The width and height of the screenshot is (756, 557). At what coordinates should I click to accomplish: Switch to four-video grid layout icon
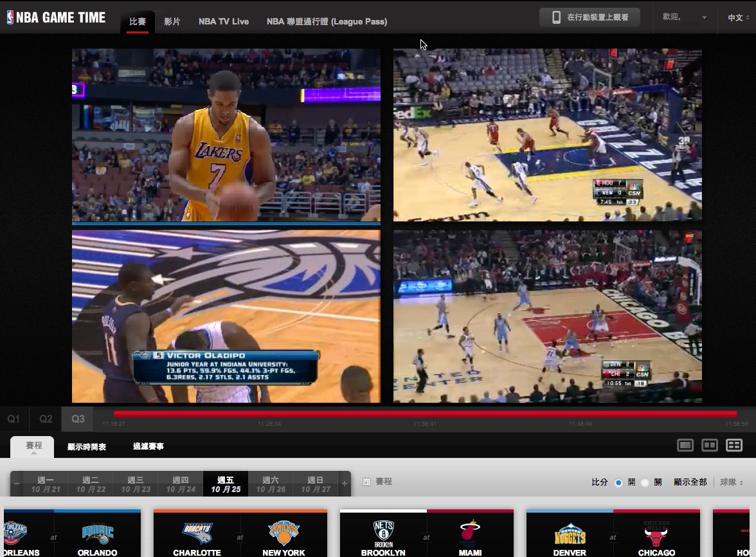click(x=734, y=445)
